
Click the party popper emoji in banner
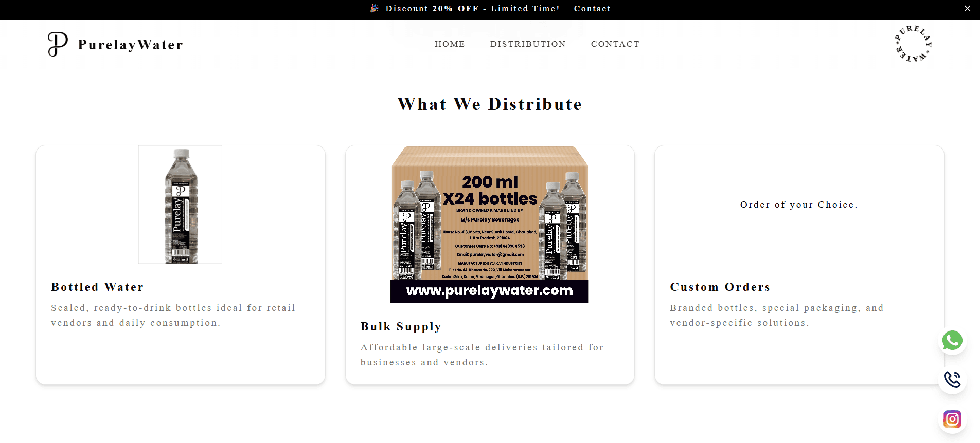[x=375, y=8]
